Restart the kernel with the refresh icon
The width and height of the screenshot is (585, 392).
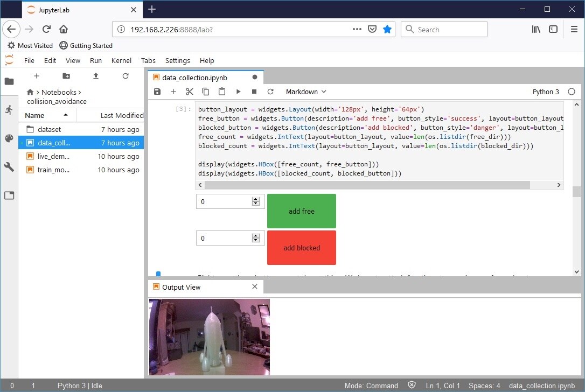(270, 92)
